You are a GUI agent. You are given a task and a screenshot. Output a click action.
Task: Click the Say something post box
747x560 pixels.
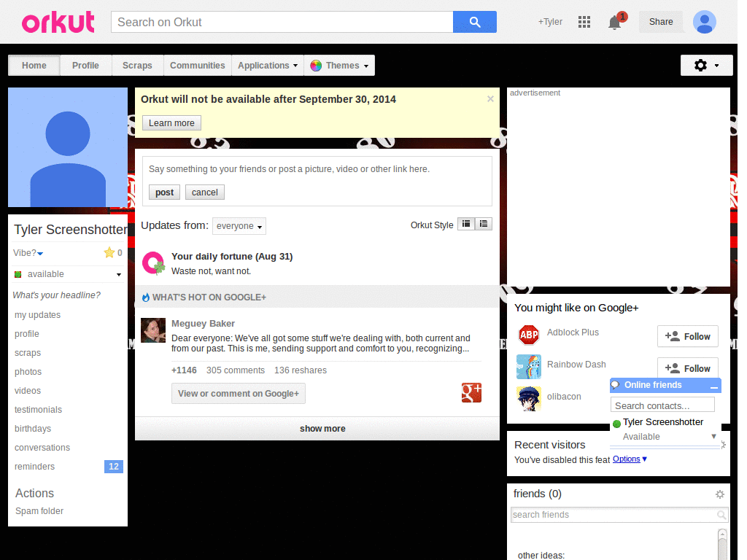coord(317,169)
